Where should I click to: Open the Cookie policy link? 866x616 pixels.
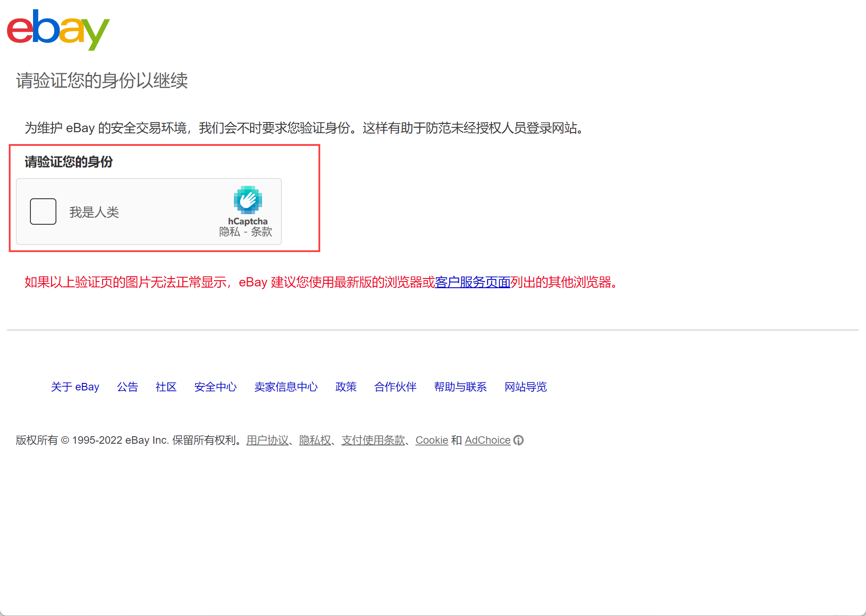tap(431, 440)
